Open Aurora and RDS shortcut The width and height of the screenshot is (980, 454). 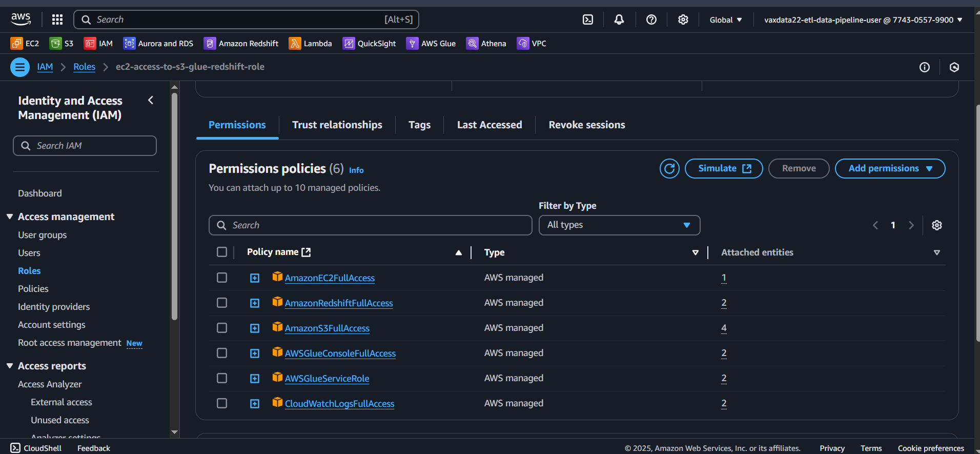point(158,44)
